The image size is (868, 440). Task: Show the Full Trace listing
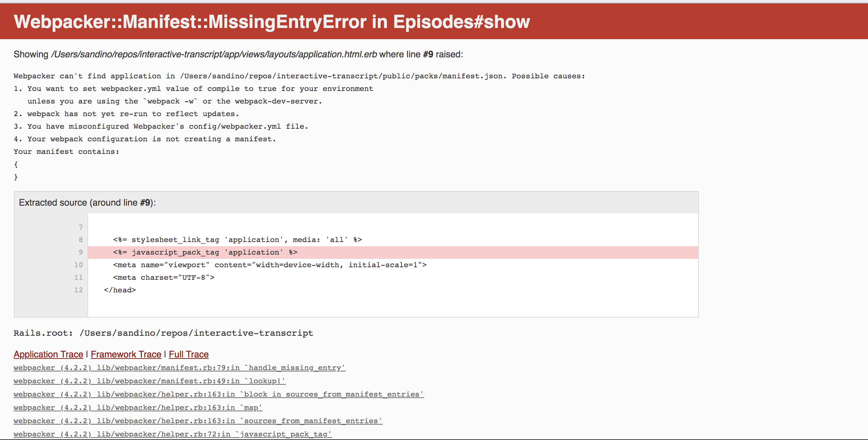188,354
